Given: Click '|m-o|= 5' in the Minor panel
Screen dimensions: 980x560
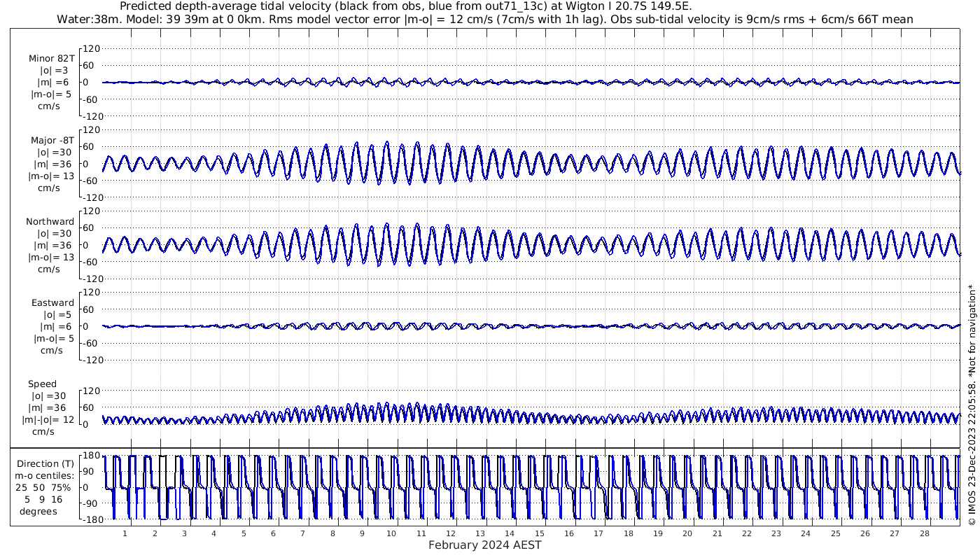Looking at the screenshot, I should click(x=50, y=94).
